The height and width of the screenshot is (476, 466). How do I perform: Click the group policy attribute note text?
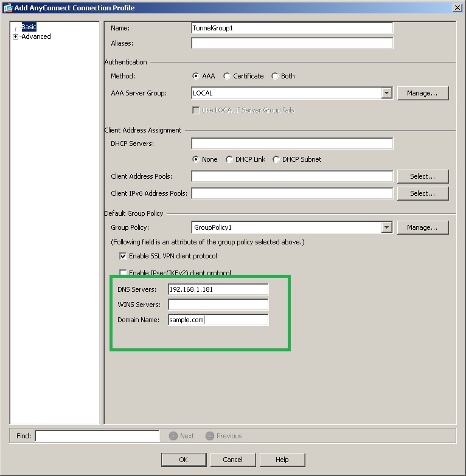207,242
